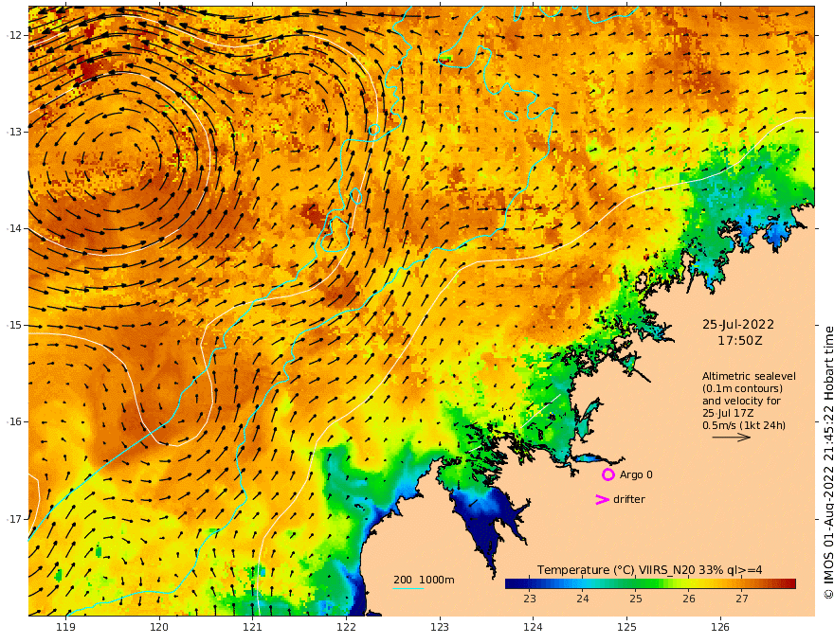Screen dimensions: 834x644
Task: Click the '25-Jul 17Z' legend text
Action: tap(728, 413)
